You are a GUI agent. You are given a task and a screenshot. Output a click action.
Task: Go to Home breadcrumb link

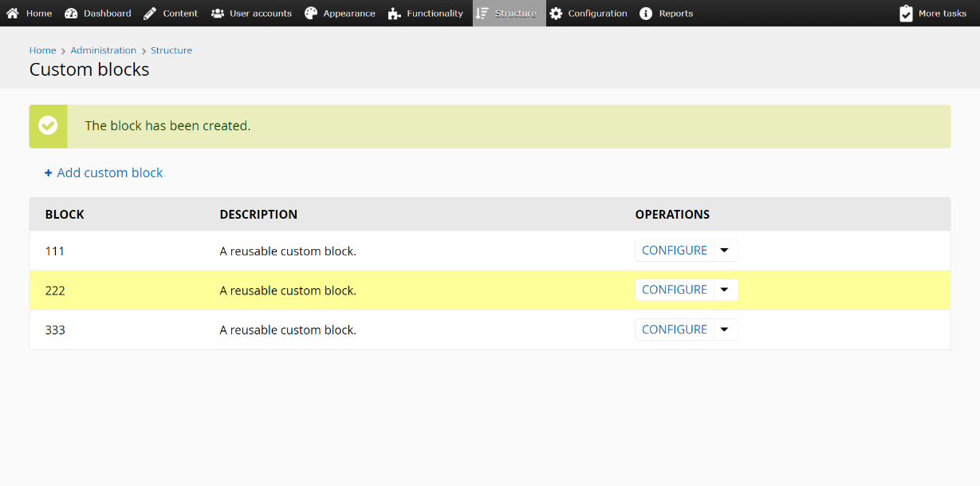(43, 50)
